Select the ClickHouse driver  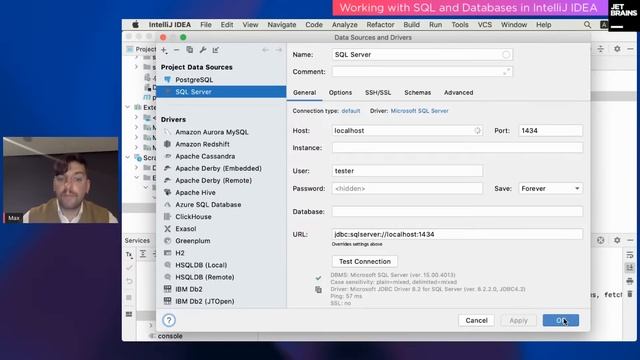tap(193, 217)
